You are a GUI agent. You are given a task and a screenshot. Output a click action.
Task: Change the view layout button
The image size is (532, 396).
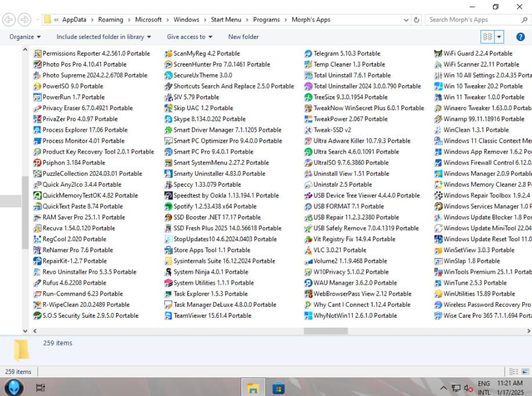pos(487,37)
